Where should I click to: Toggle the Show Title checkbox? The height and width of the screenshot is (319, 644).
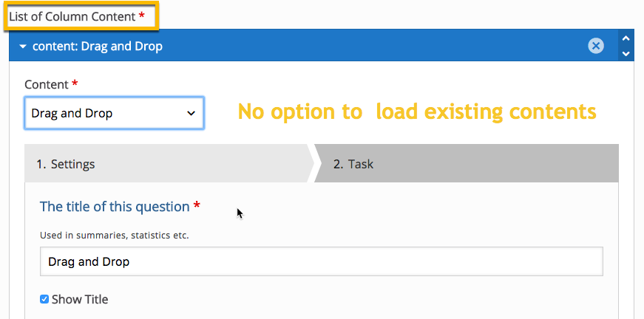(44, 299)
